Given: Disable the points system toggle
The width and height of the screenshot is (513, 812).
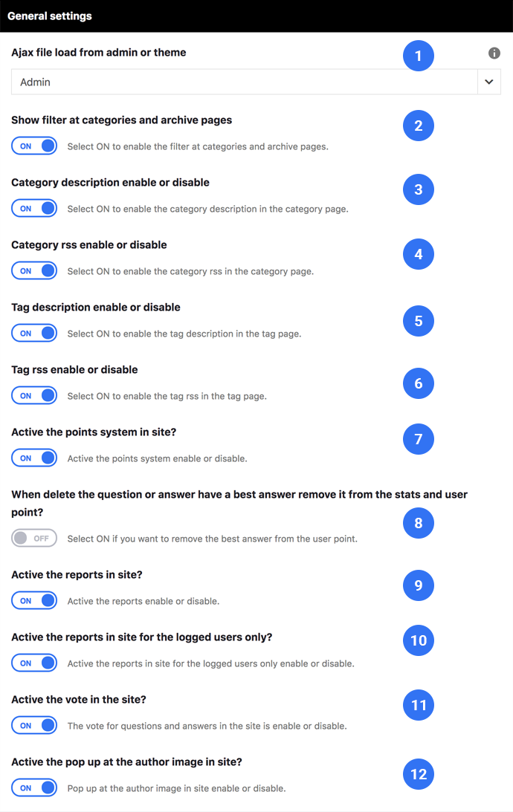Looking at the screenshot, I should click(34, 458).
